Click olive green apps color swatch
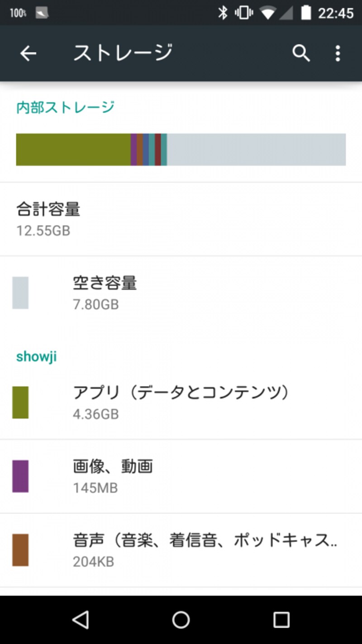The width and height of the screenshot is (362, 644). 20,402
